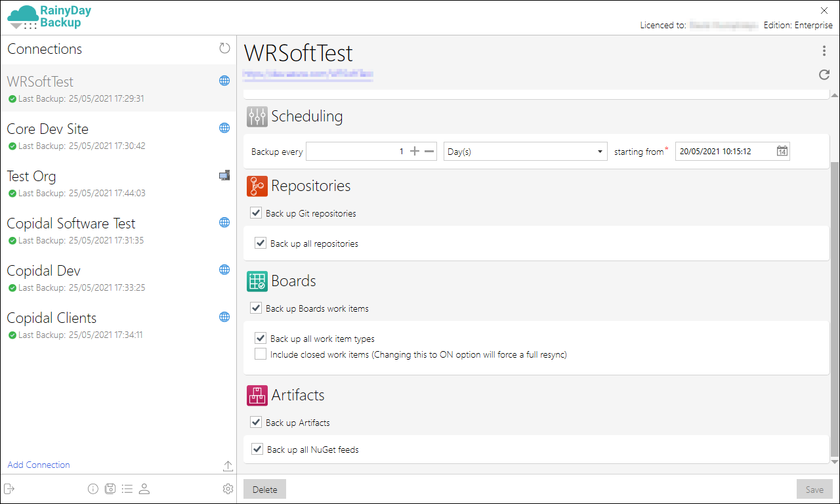Screen dimensions: 840x504
Task: Click the RainyDay Backup logo
Action: [49, 17]
